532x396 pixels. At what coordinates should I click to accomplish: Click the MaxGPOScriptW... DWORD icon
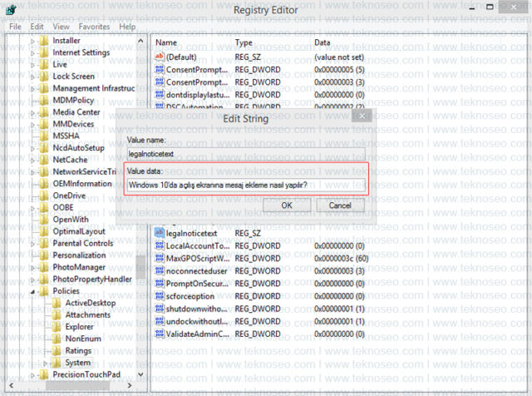(159, 258)
